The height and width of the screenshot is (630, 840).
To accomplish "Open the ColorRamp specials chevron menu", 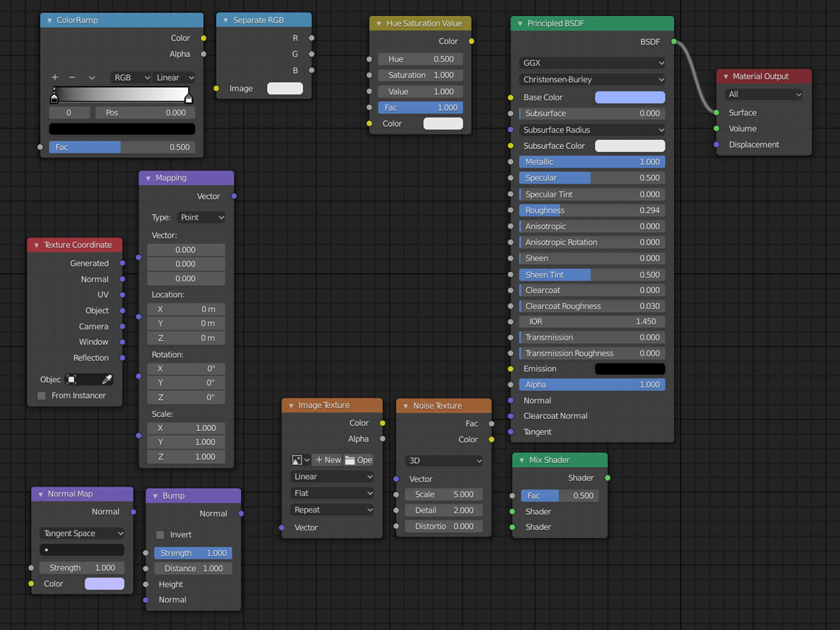I will [91, 78].
